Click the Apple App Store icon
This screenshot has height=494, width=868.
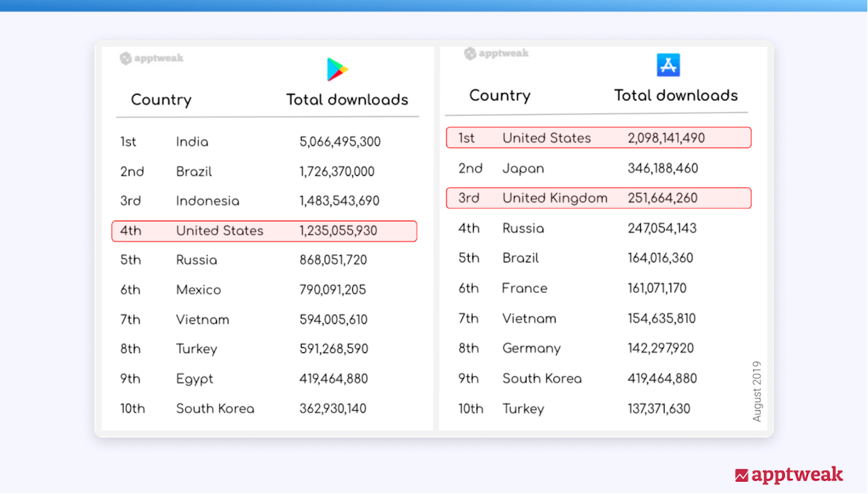pos(668,65)
